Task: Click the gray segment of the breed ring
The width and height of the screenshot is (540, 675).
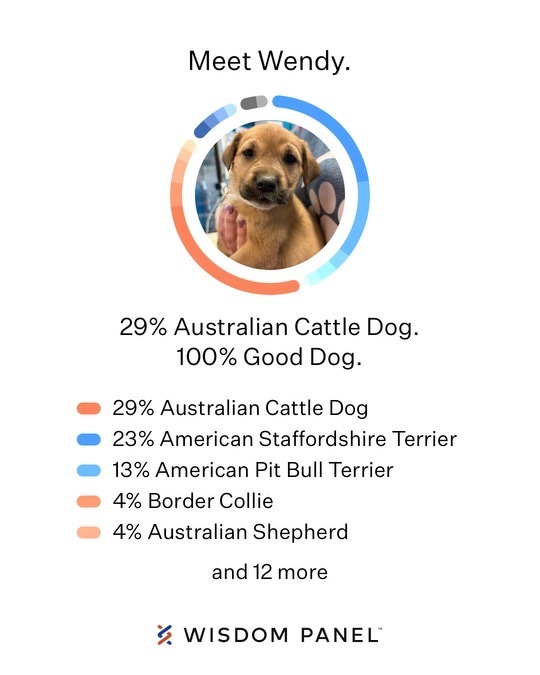Action: click(254, 102)
